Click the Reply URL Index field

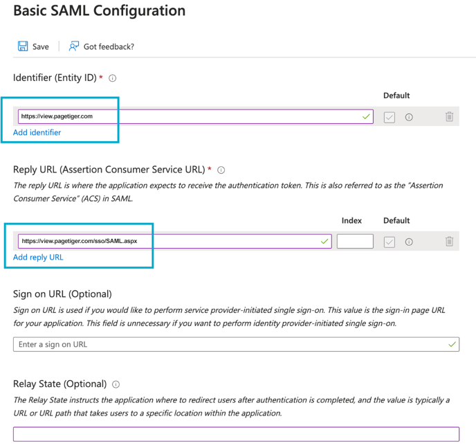(355, 241)
